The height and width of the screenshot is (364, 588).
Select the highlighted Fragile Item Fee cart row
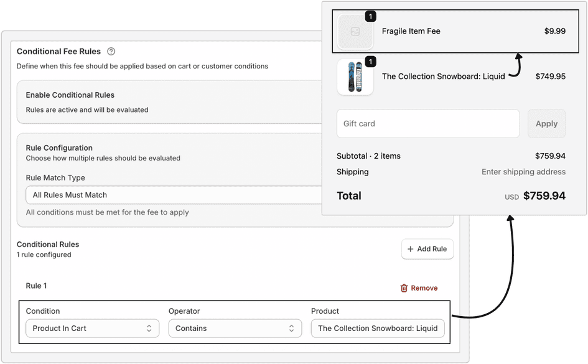pos(455,30)
